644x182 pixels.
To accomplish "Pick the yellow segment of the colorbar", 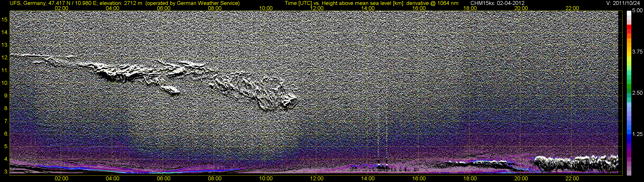I will [629, 55].
